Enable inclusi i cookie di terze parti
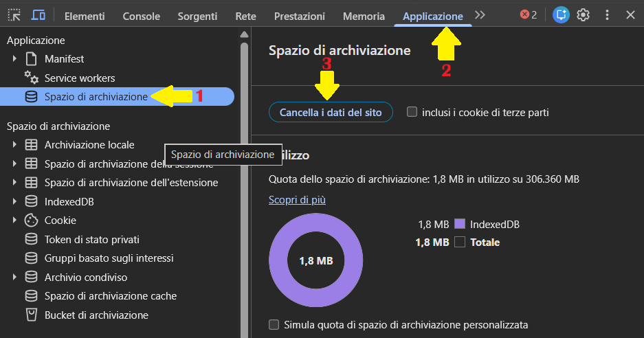644x338 pixels. [x=412, y=112]
